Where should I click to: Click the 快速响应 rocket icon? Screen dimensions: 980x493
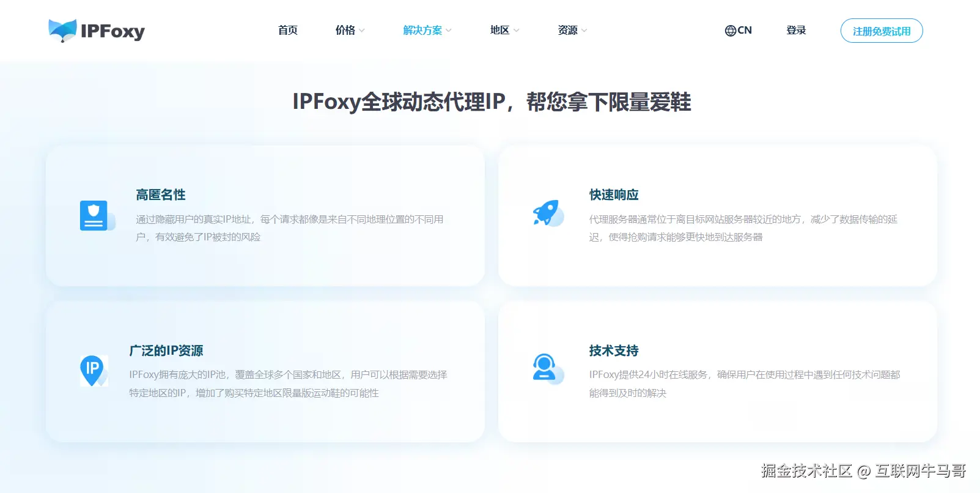pos(548,213)
